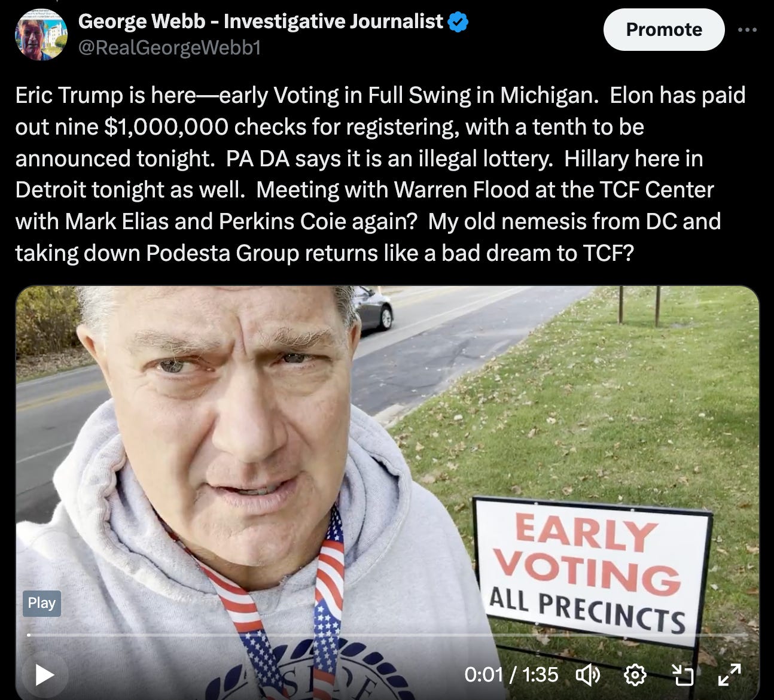Click the tweet line mentioning Perkins Coie

click(x=368, y=221)
